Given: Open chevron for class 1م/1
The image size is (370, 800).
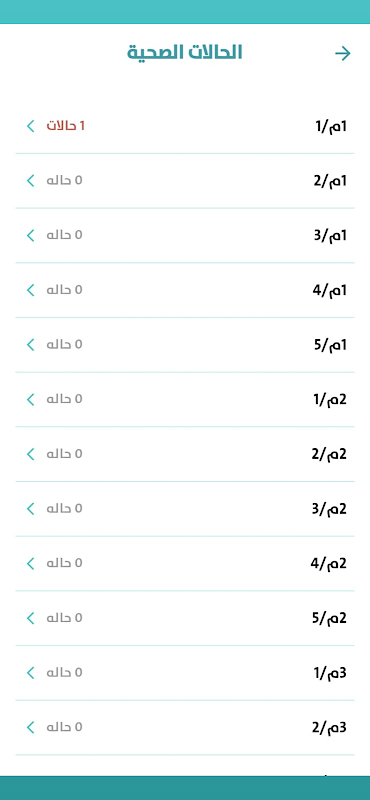Looking at the screenshot, I should pyautogui.click(x=31, y=126).
